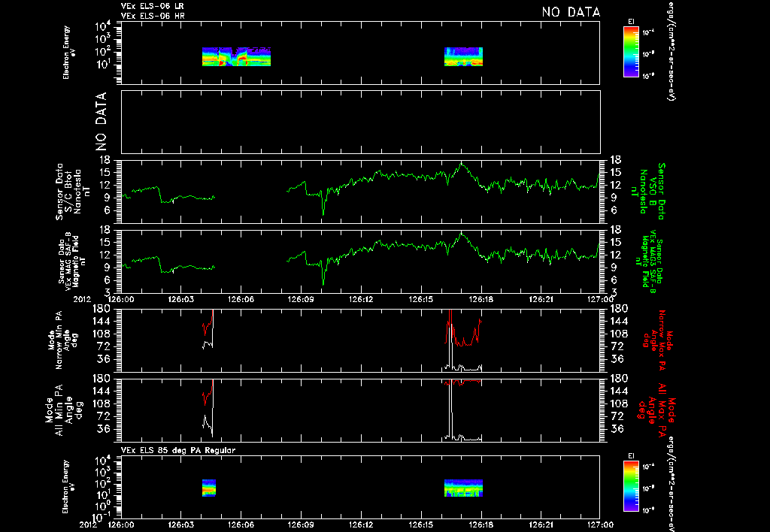Click the El color bar beside the bottom spectrogram
Screen dimensions: 770x532
(x=631, y=486)
